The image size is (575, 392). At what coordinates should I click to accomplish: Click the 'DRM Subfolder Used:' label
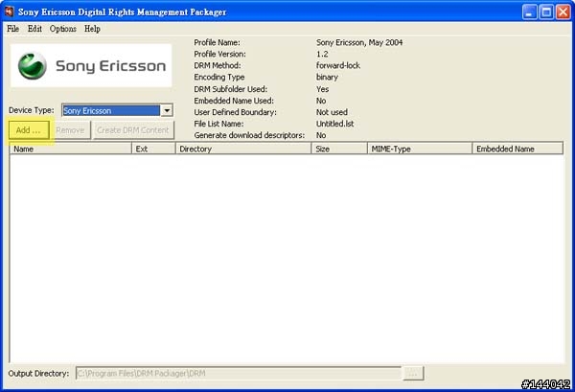231,89
